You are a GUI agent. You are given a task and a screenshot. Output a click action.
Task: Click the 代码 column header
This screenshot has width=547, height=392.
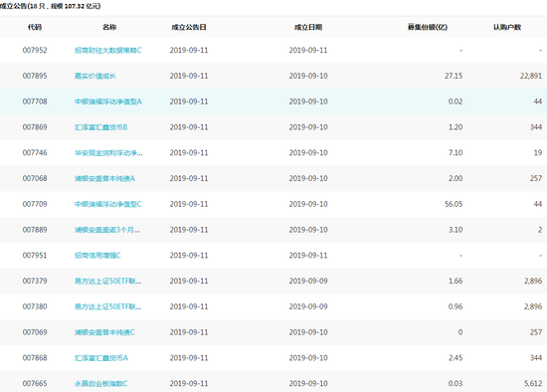pos(35,27)
